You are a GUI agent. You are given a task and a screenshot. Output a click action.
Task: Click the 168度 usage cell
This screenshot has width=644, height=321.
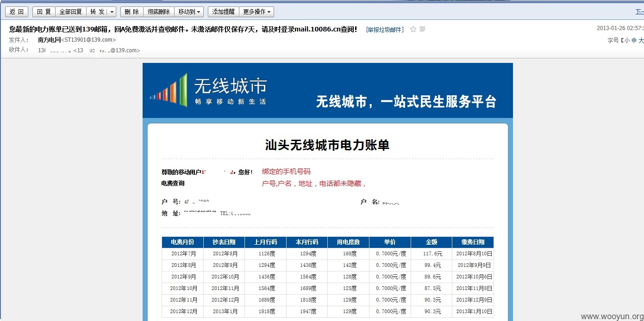[348, 254]
